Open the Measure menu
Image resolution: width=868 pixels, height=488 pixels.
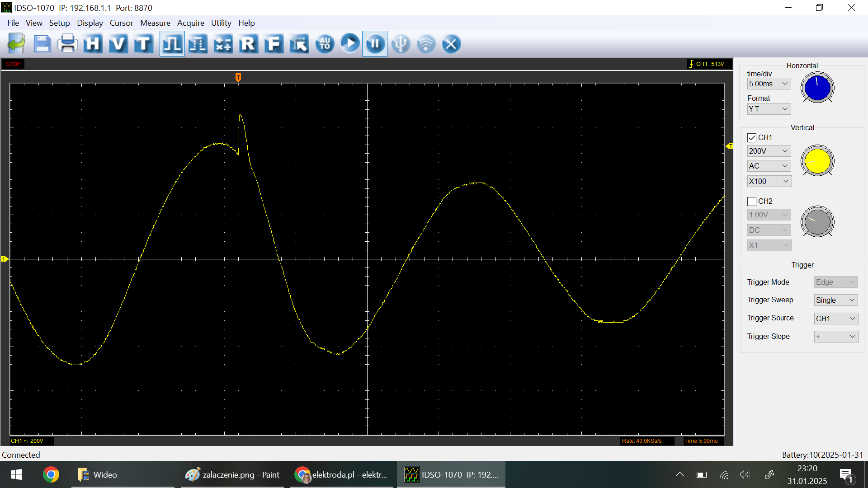(155, 23)
